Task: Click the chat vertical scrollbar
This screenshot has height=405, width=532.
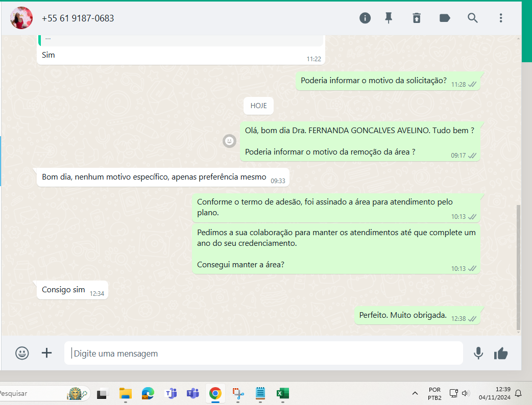Action: click(x=518, y=265)
